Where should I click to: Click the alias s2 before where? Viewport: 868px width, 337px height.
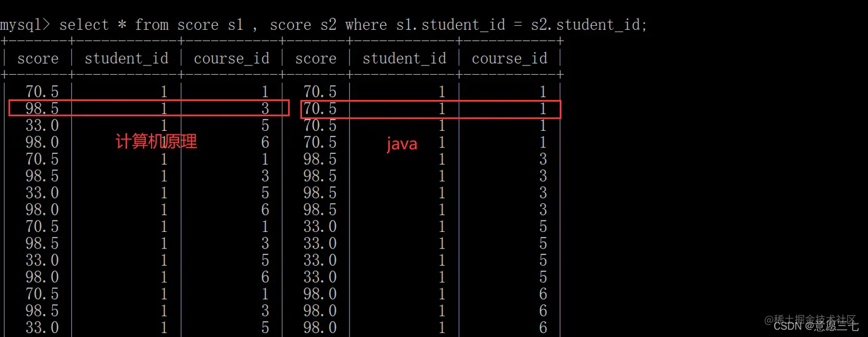[x=328, y=25]
